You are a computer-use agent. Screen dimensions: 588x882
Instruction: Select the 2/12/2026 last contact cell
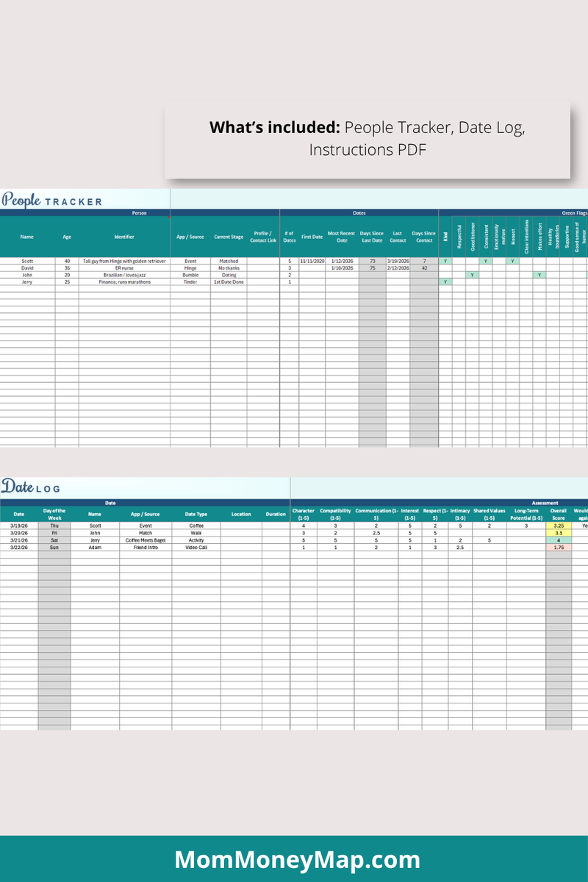point(398,268)
